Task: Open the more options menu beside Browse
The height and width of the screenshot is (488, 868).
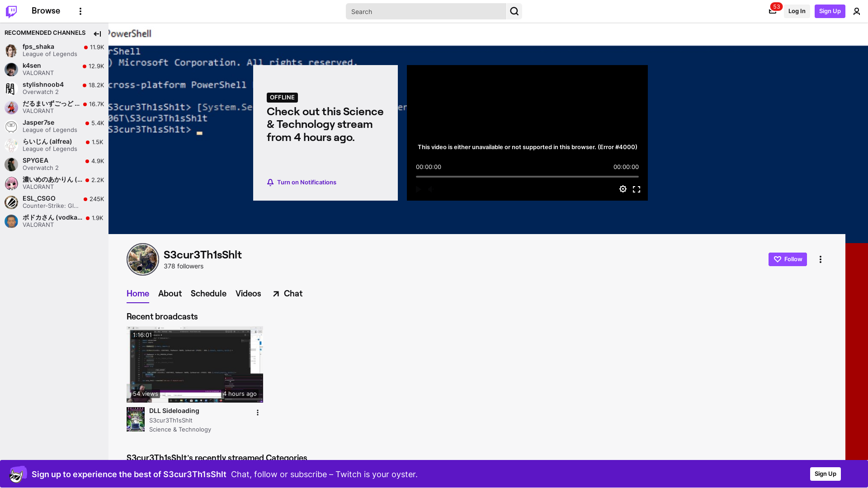Action: (x=80, y=11)
